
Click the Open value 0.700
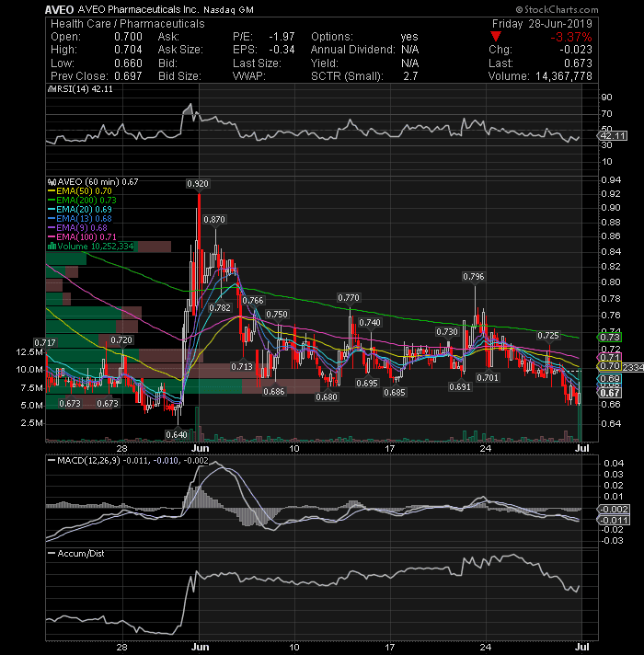[x=128, y=37]
